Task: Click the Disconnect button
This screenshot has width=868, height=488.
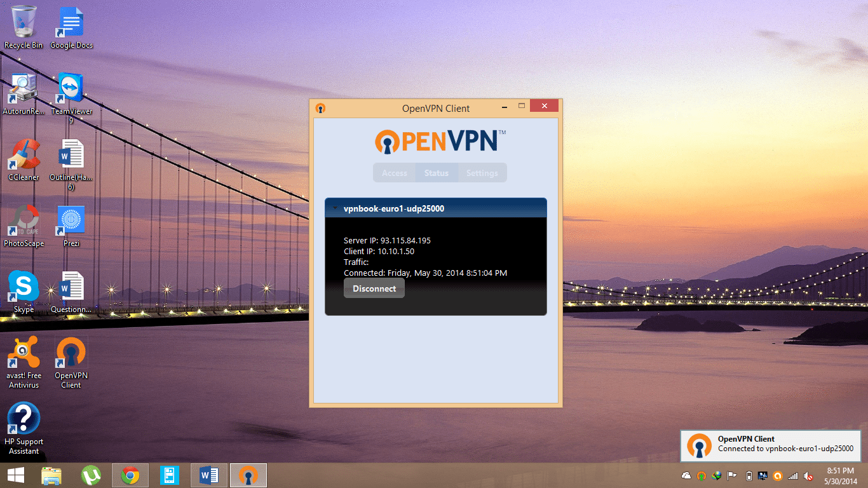Action: click(374, 288)
